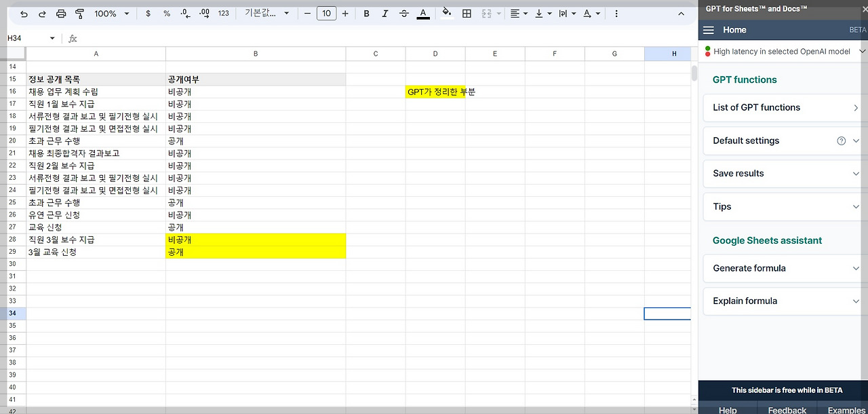Click yellow cell 'GPT가 정리한 부분'

[x=435, y=92]
